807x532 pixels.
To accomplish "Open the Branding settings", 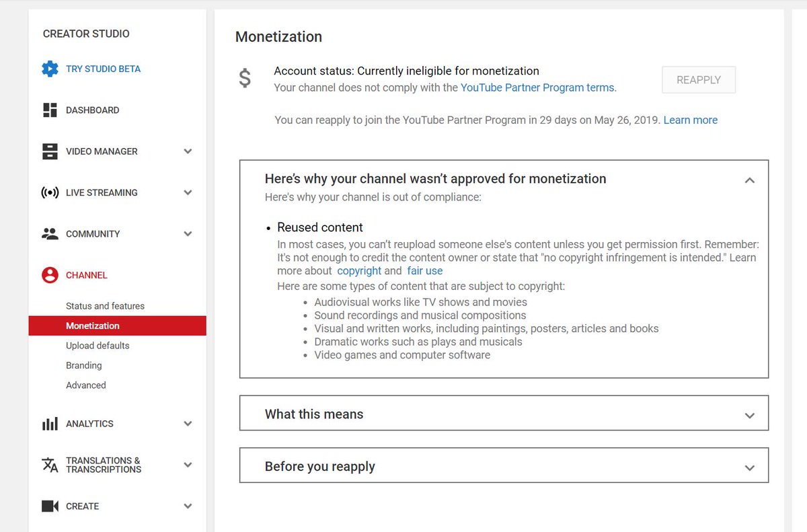I will coord(84,365).
